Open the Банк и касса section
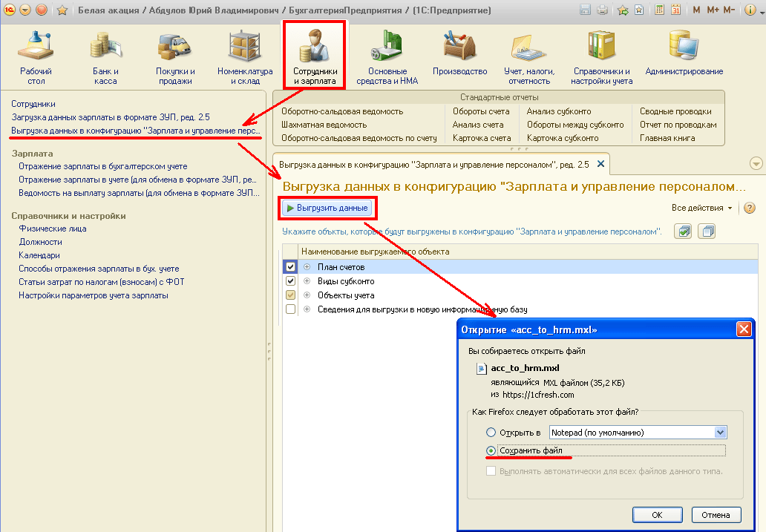 105,58
